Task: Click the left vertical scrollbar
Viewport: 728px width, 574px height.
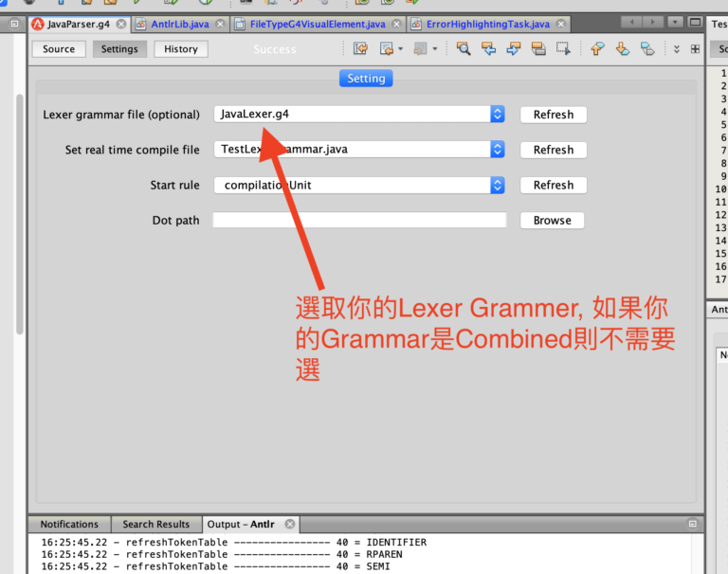Action: coord(20,213)
